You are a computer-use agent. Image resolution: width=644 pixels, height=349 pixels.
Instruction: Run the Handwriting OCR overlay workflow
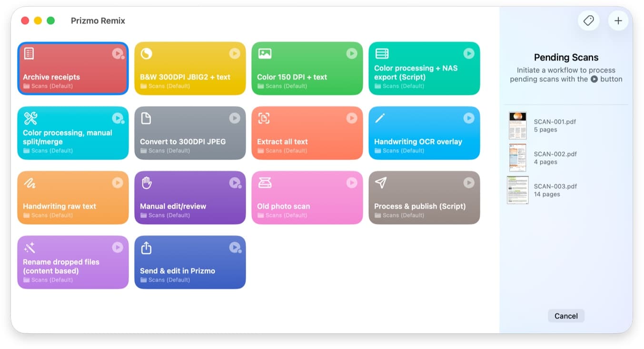(x=468, y=118)
